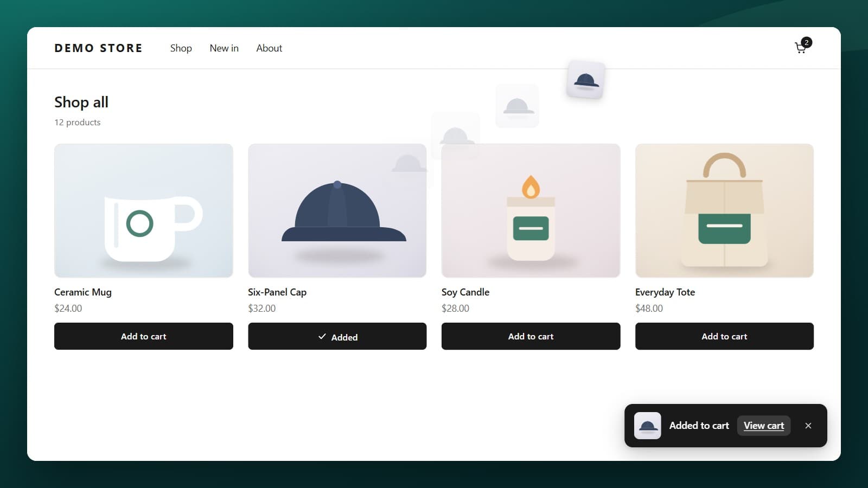The height and width of the screenshot is (488, 868).
Task: Click the $32.00 price
Action: tap(262, 308)
